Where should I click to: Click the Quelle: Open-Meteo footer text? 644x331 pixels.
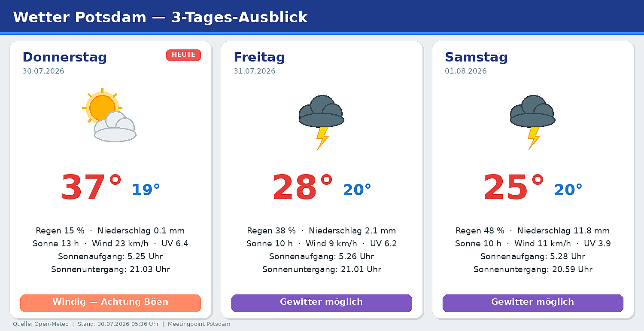pos(41,324)
